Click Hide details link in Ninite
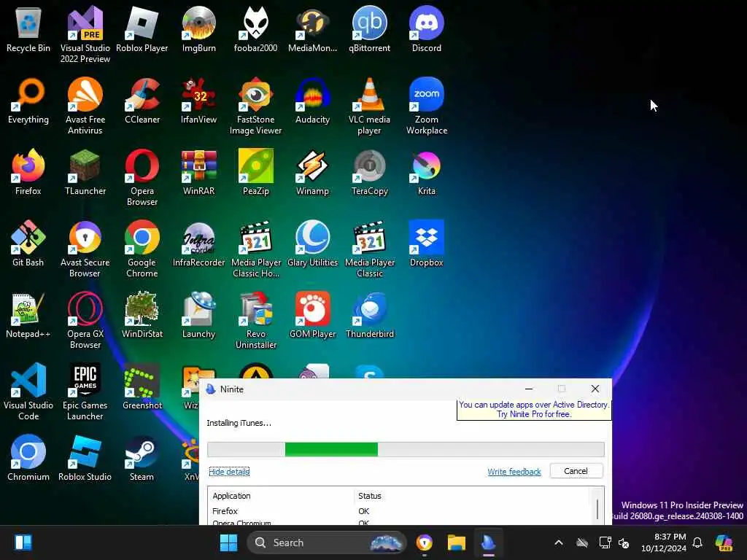This screenshot has width=747, height=560. tap(229, 472)
